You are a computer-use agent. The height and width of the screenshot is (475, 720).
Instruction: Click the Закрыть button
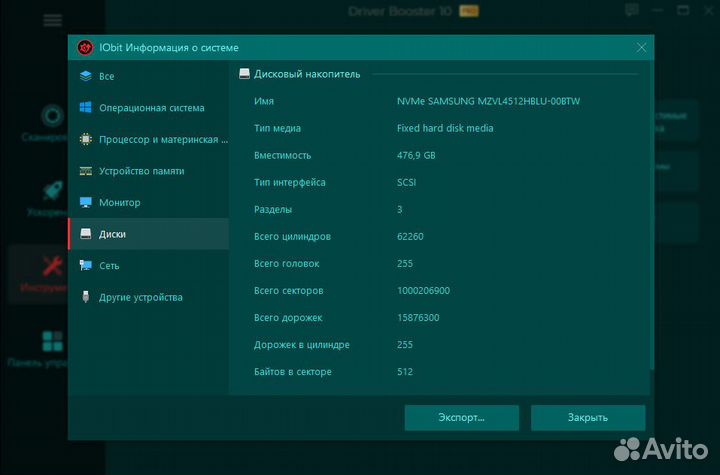(x=588, y=418)
